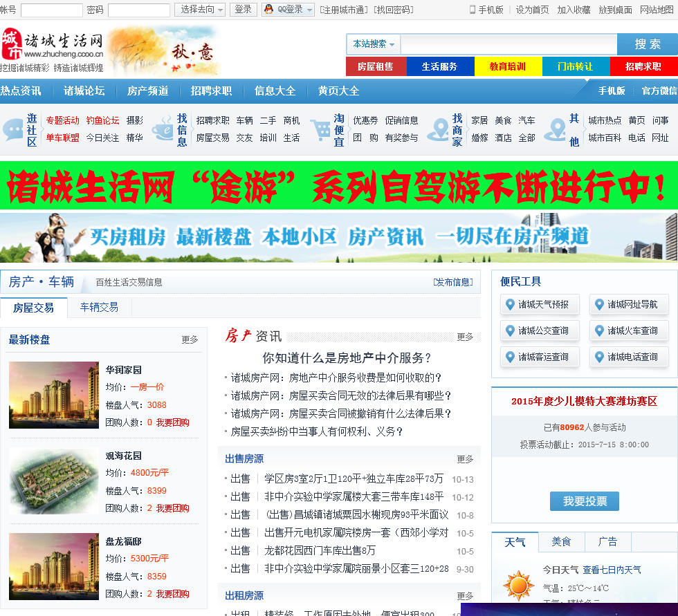Click 官方微信 in navigation bar
Image resolution: width=678 pixels, height=616 pixels.
click(659, 91)
